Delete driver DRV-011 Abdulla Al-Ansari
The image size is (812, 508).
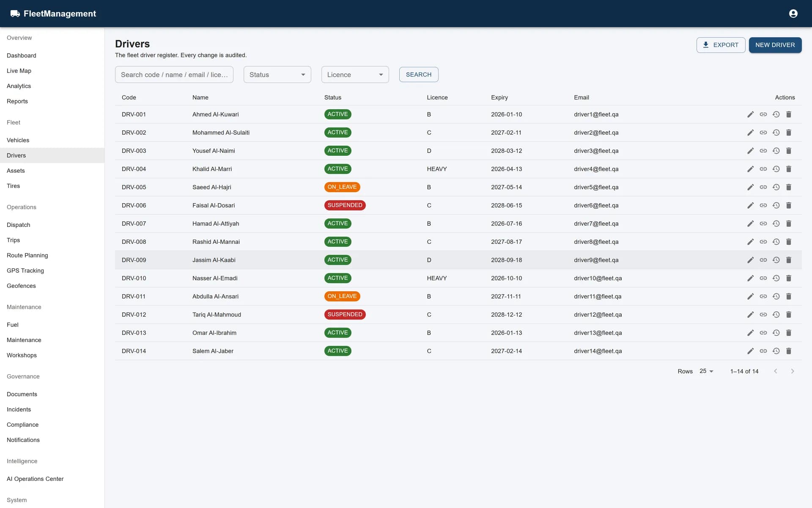click(789, 296)
